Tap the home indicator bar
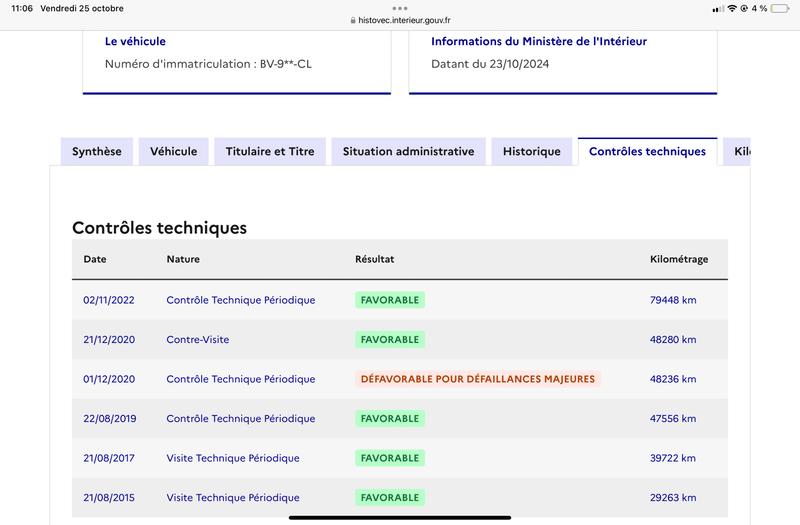The width and height of the screenshot is (800, 525). point(400,517)
